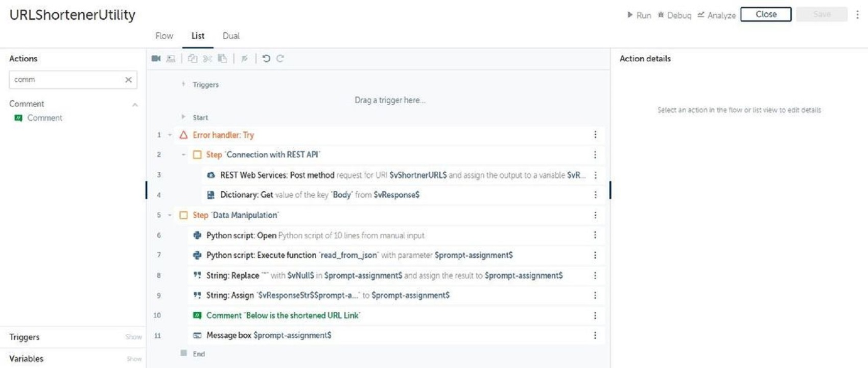Select the 'Below is the shortened URL Link' comment

coord(396,315)
